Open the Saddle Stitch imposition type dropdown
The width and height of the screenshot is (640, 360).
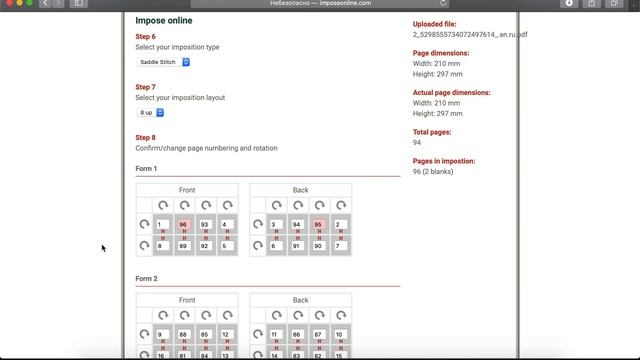coord(163,62)
